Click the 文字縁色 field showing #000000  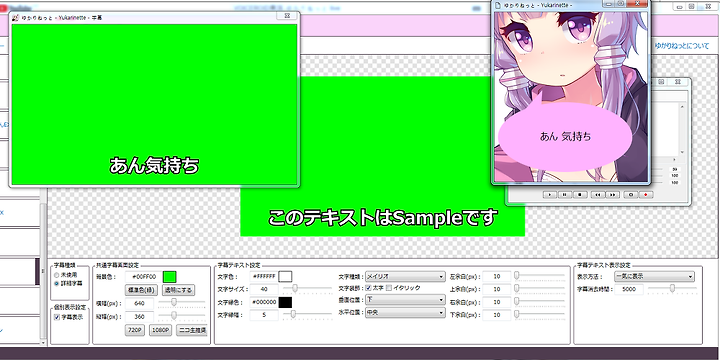click(264, 302)
